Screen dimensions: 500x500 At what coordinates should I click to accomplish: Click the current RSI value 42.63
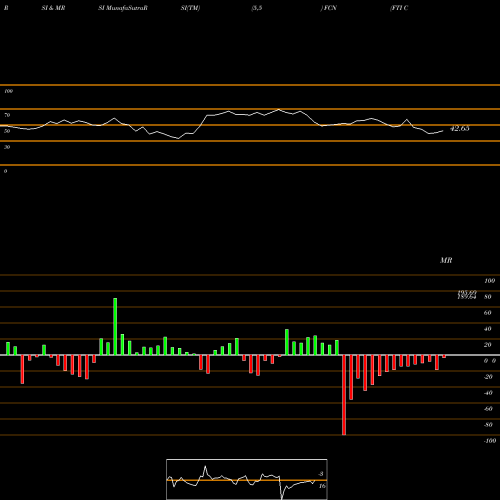click(460, 128)
